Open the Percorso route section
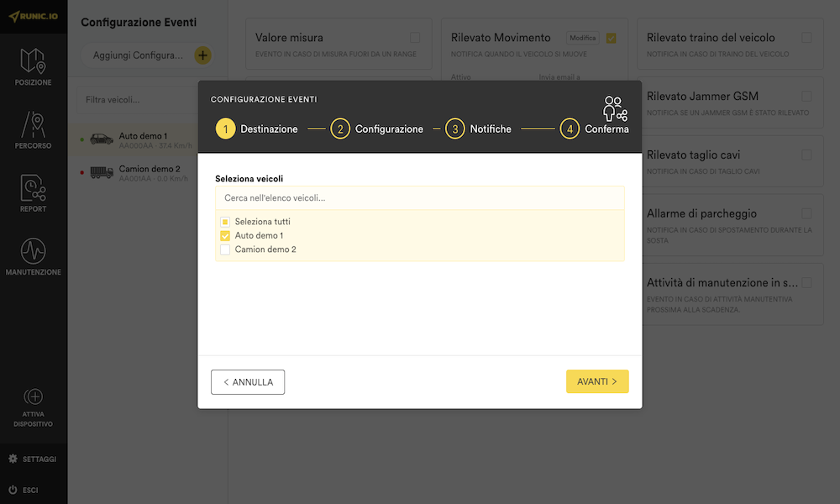Screen dimensions: 840x504 (x=34, y=130)
